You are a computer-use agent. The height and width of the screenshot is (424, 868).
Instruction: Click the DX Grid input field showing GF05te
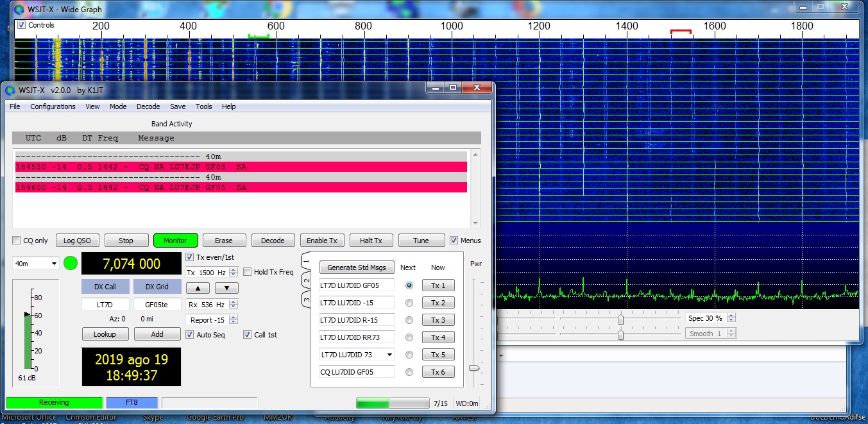pos(157,305)
